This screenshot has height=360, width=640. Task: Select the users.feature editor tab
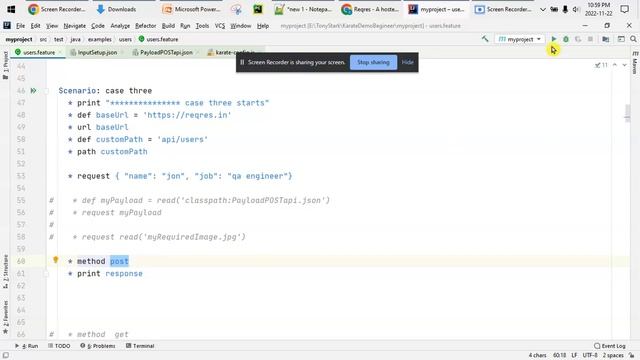(x=39, y=52)
